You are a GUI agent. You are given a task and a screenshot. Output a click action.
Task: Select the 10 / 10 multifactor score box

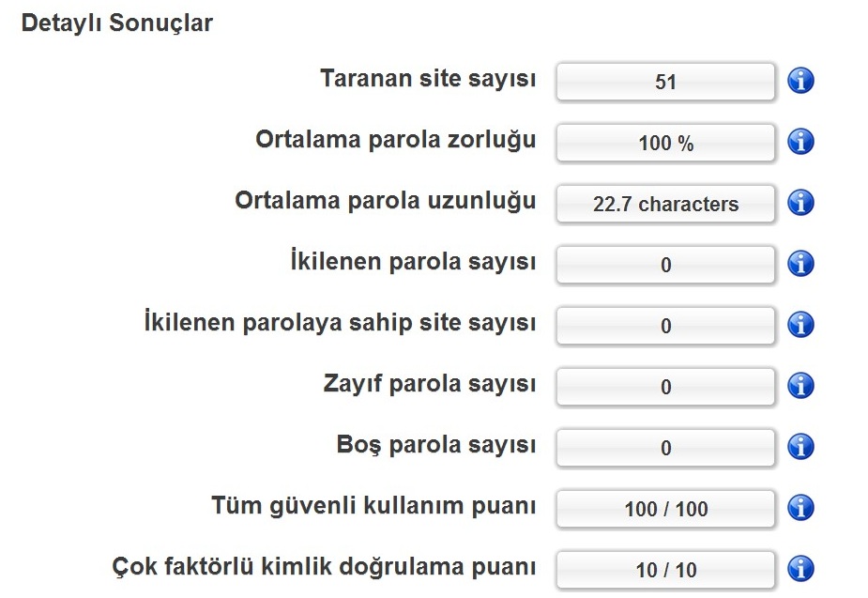coord(665,570)
